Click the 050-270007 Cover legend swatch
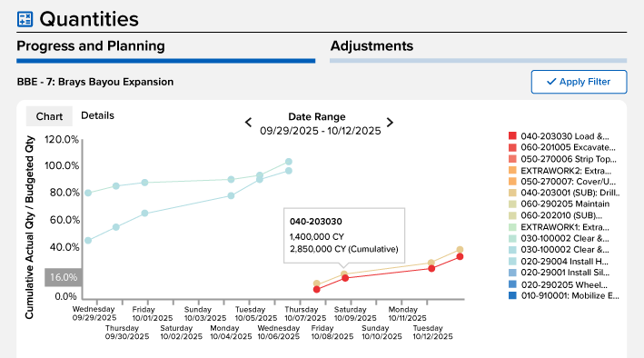 (512, 181)
